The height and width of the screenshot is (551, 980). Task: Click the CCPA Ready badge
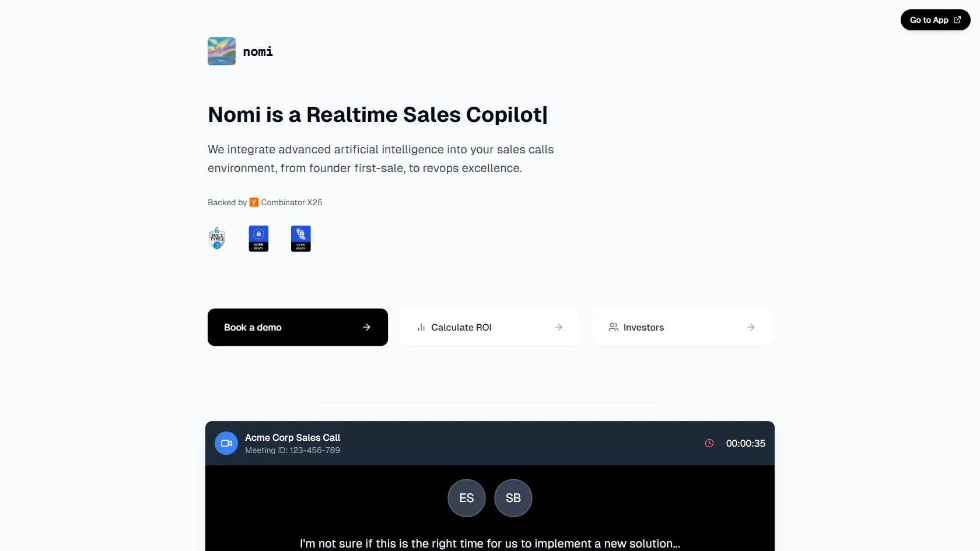click(301, 238)
